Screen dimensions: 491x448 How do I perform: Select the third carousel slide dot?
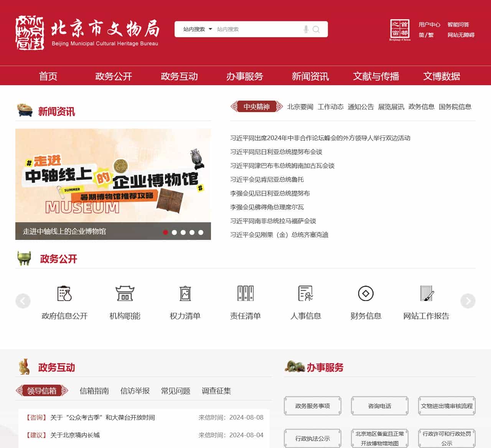click(183, 232)
